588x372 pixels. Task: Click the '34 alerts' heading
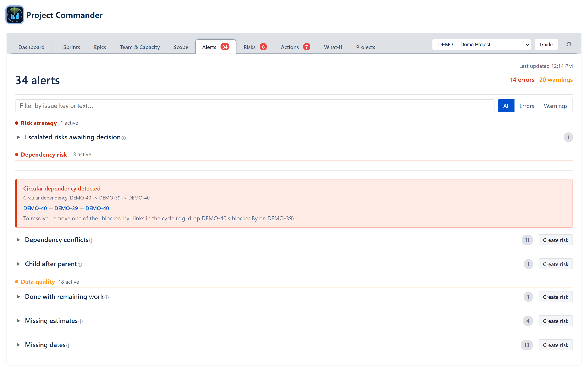[x=37, y=80]
